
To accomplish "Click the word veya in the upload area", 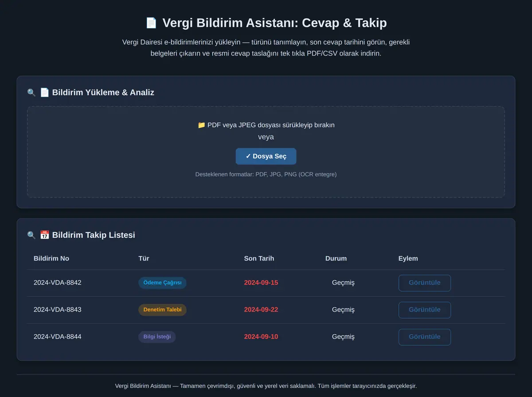I will [266, 137].
